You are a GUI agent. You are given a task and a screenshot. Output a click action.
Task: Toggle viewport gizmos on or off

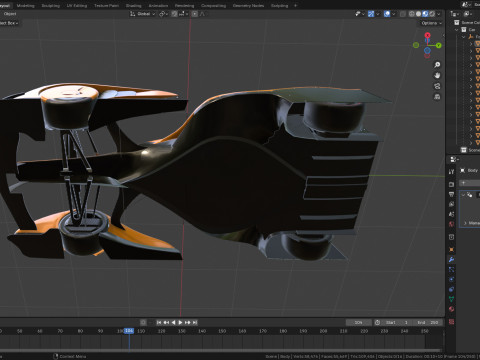(x=371, y=14)
